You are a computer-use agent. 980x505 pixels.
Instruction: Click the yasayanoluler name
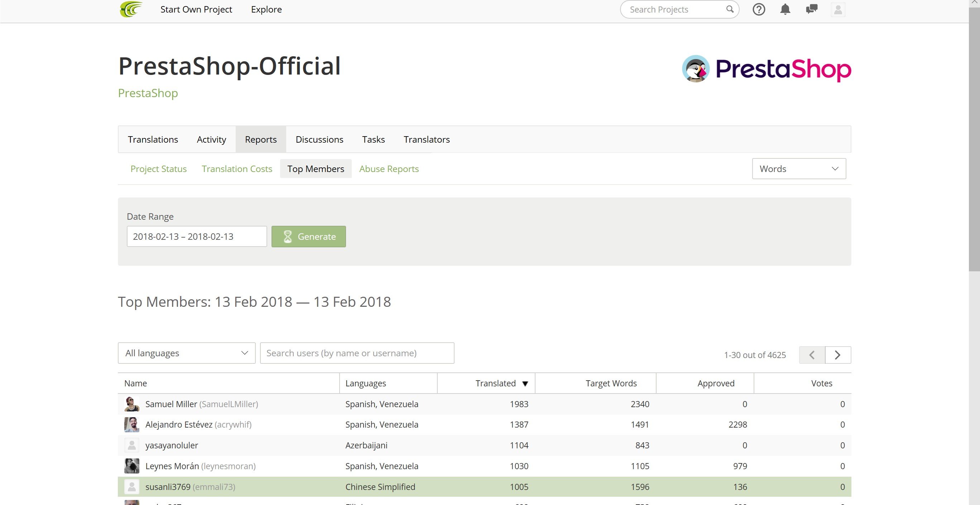(x=172, y=445)
